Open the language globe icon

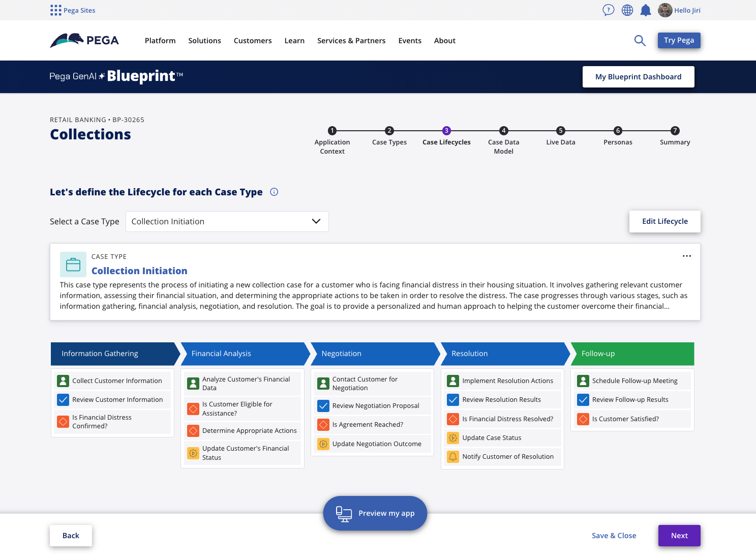(627, 10)
